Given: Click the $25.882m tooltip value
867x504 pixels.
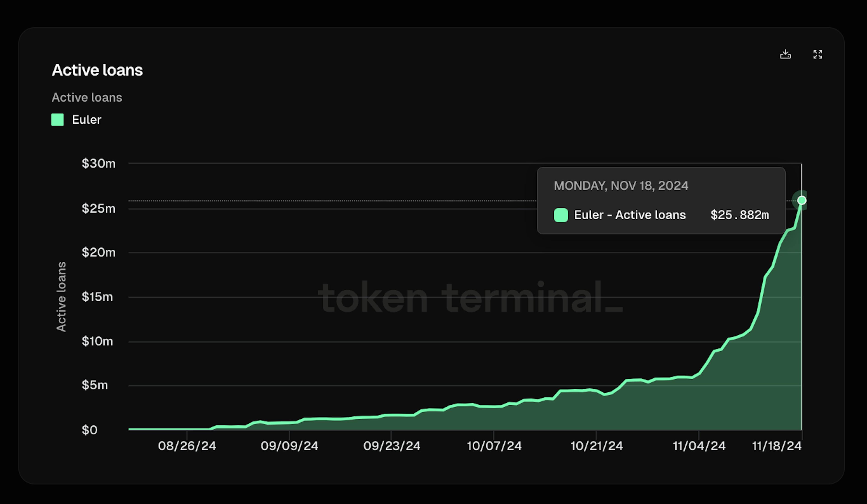Looking at the screenshot, I should pyautogui.click(x=740, y=215).
